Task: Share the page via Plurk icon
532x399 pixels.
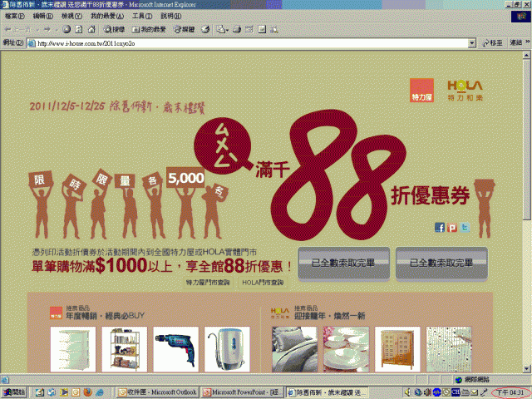Action: [x=452, y=227]
